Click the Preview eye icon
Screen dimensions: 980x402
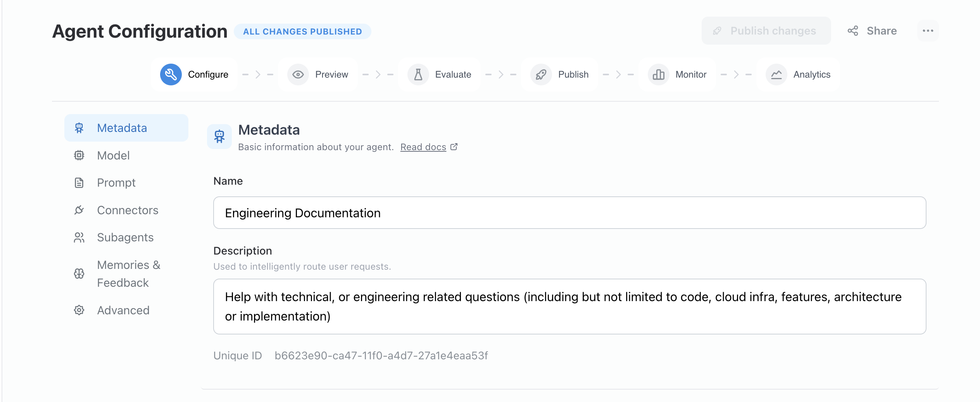(x=298, y=74)
